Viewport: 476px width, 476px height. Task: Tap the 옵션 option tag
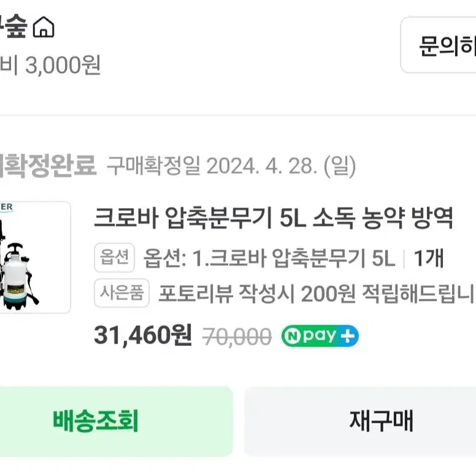[x=114, y=257]
